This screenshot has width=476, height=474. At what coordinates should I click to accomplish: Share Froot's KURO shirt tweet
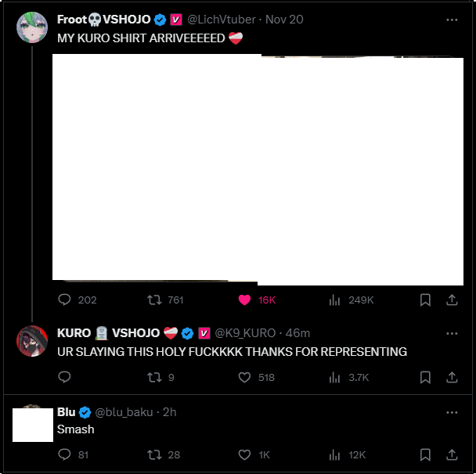[452, 300]
